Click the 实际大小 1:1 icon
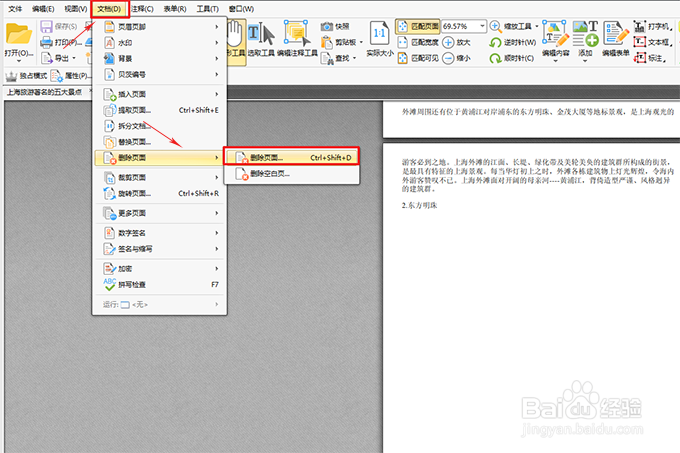The width and height of the screenshot is (680, 453). tap(379, 33)
